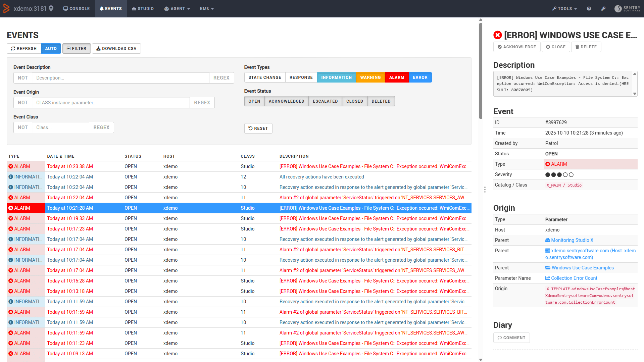This screenshot has height=362, width=644.
Task: Click the panel divider three-dot handle
Action: coord(485,190)
